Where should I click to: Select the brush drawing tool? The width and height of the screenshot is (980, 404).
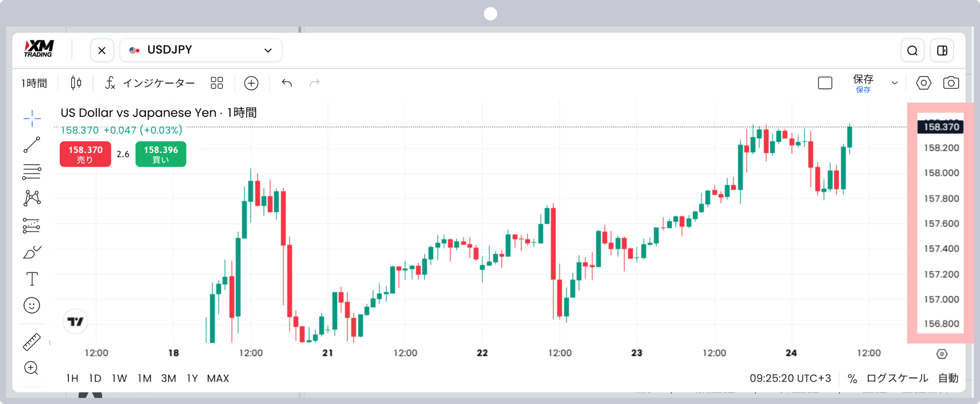click(x=32, y=252)
